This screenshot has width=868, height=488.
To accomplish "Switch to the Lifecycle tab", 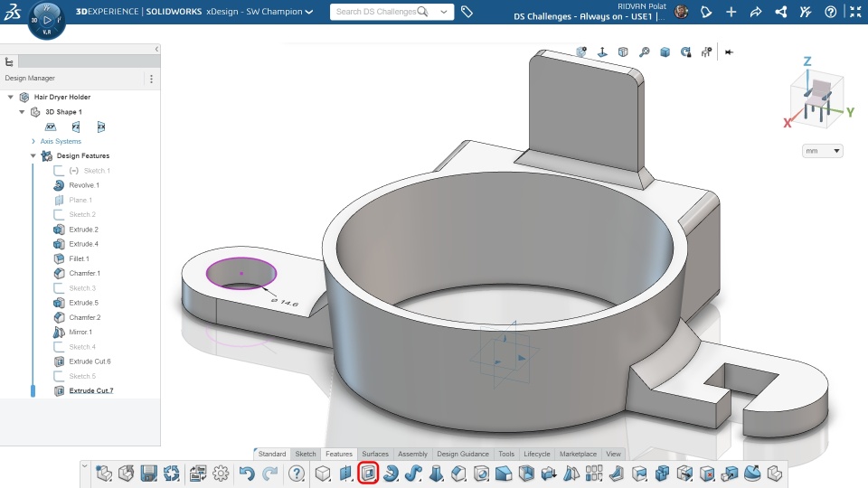I will 536,454.
